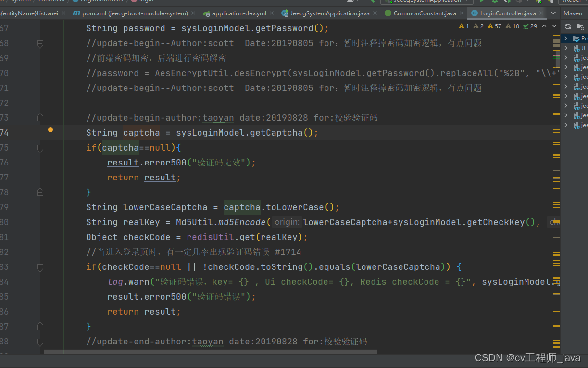Image resolution: width=588 pixels, height=368 pixels.
Task: Click the light bulb quick-fix icon
Action: tap(50, 131)
